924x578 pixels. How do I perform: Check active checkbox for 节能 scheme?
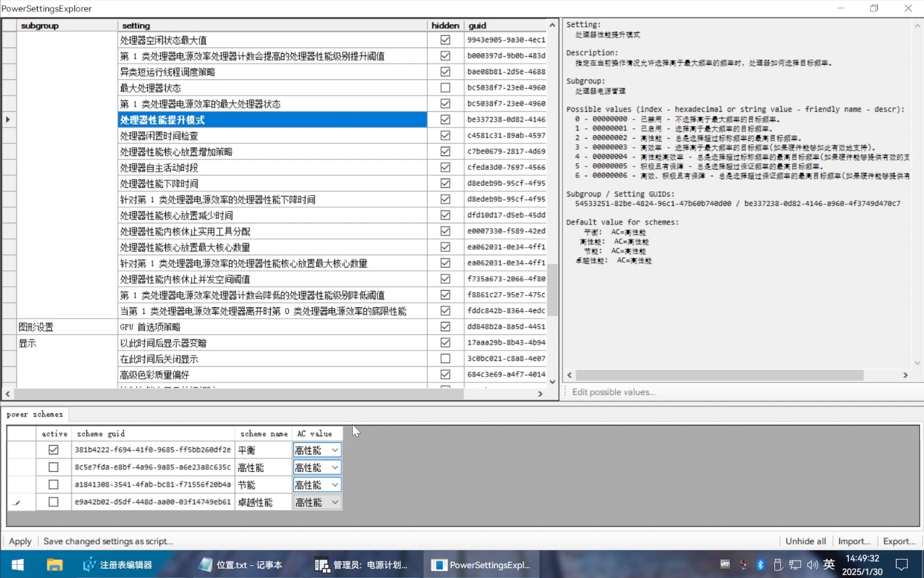[54, 484]
